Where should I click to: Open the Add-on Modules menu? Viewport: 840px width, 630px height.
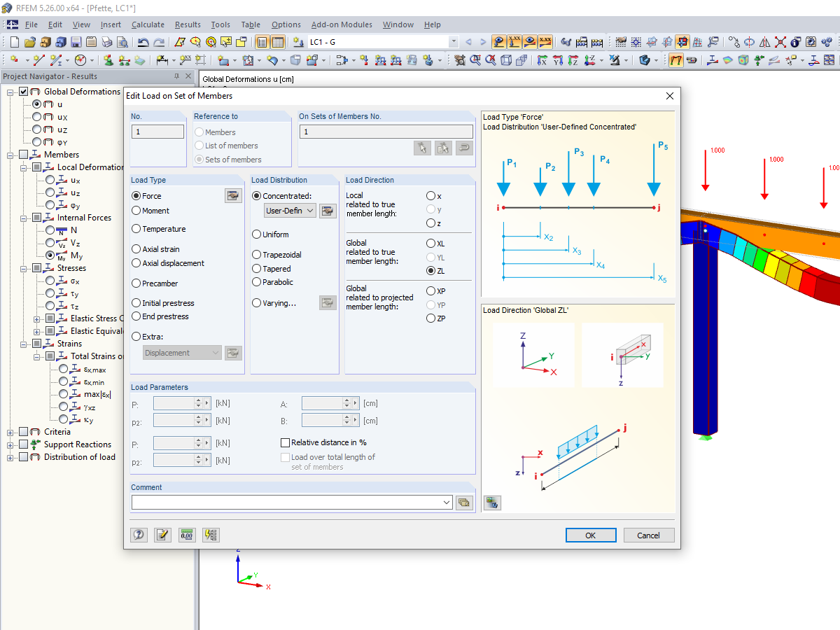(342, 24)
